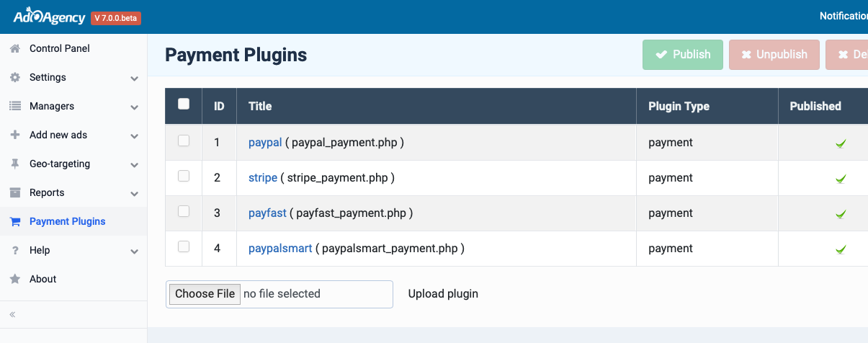
Task: Click the Control Panel home icon
Action: pos(14,48)
